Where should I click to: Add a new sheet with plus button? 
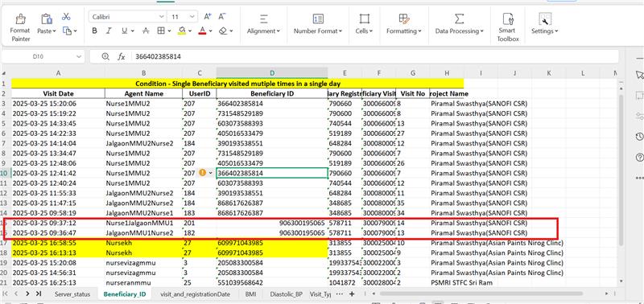point(352,294)
